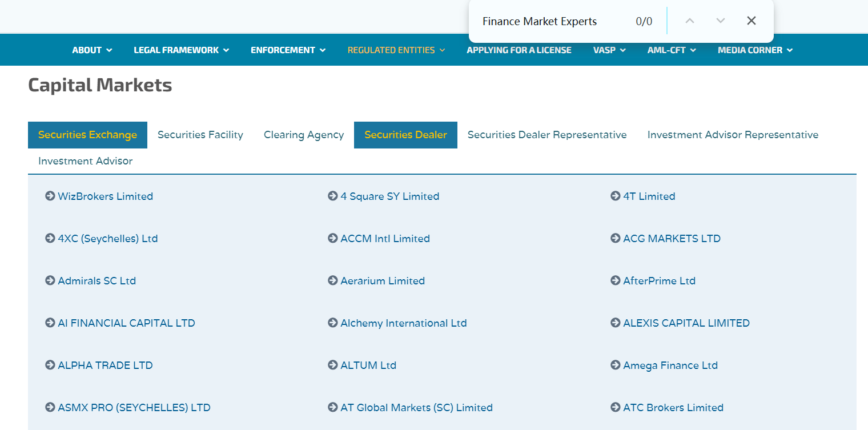Expand the ENFORCEMENT menu
Viewport: 868px width, 430px height.
(288, 50)
